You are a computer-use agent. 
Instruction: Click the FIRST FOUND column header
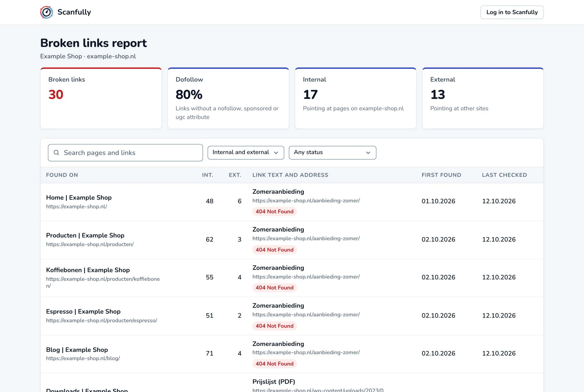tap(441, 175)
